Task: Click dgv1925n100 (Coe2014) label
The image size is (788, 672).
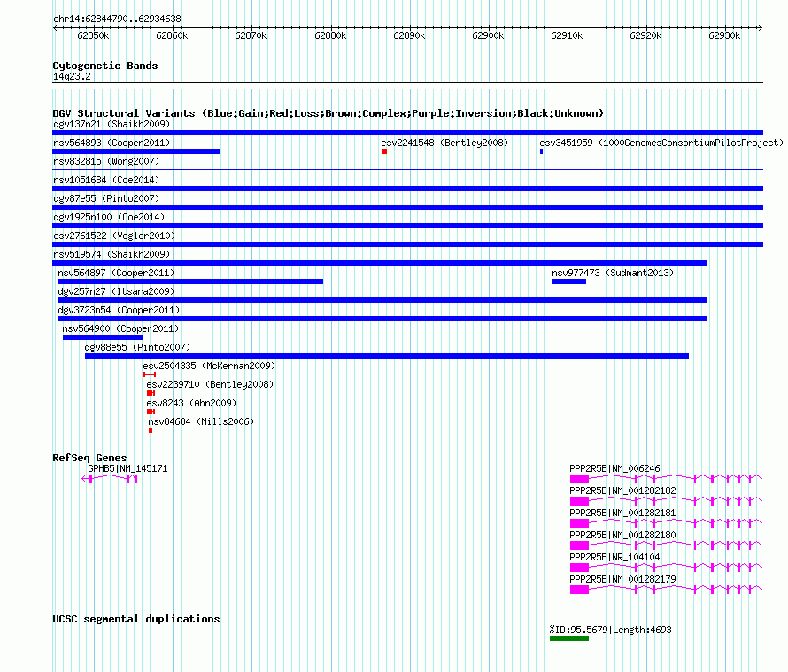Action: point(109,217)
